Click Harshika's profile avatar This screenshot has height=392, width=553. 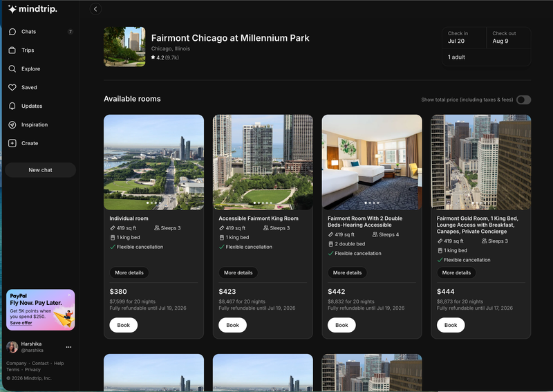[x=12, y=347]
